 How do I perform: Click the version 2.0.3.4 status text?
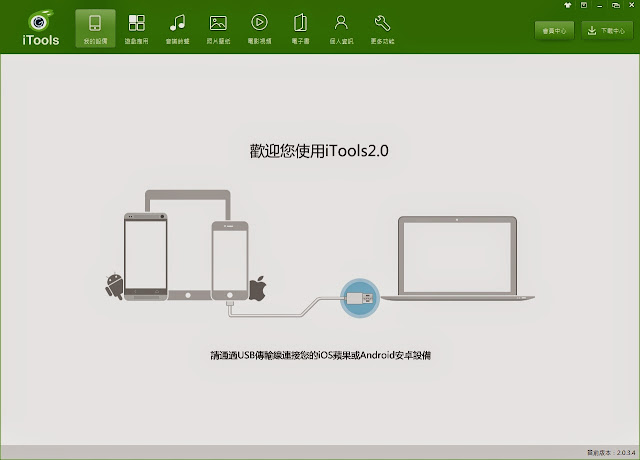coord(611,453)
